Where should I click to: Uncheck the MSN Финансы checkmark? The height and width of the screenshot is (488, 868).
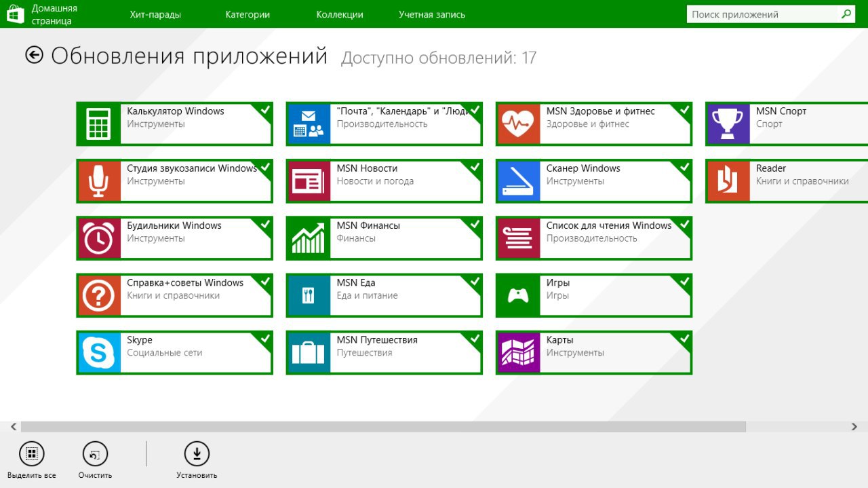[475, 224]
